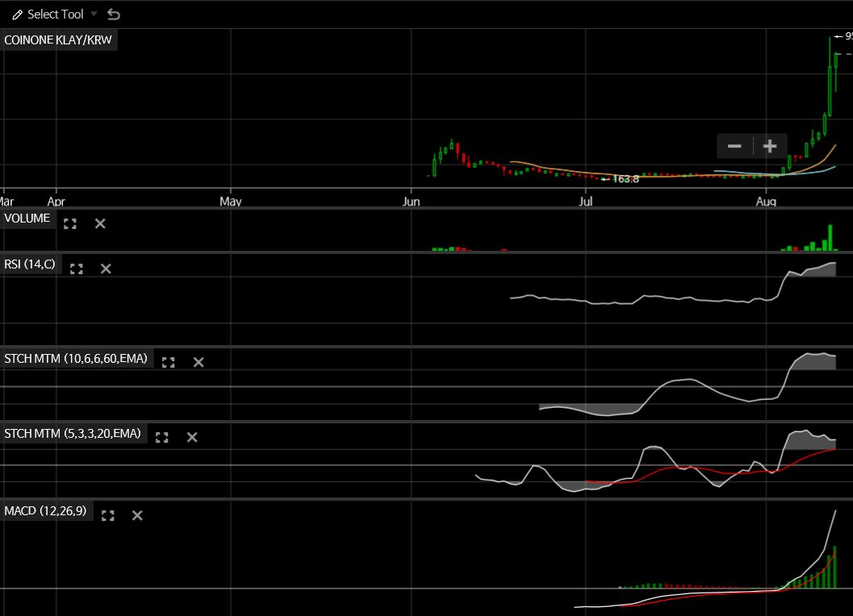Open RSI (14,C) label settings
The height and width of the screenshot is (616, 853).
(x=30, y=264)
